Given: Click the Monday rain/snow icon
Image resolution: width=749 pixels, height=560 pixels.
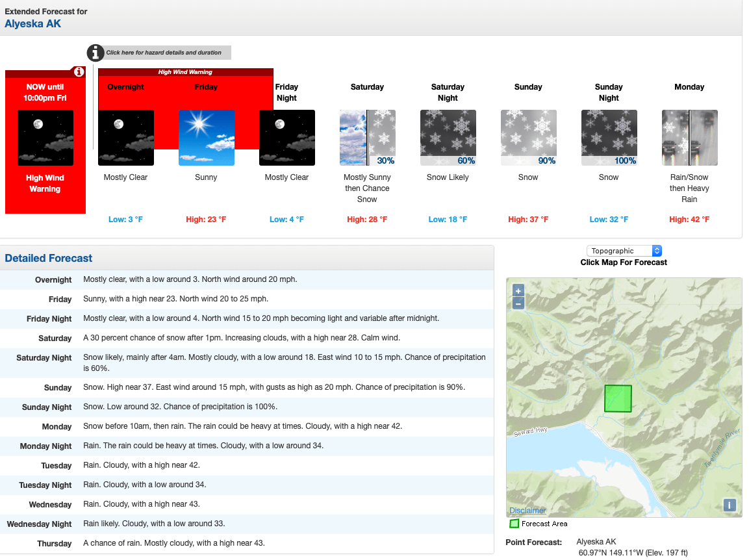Looking at the screenshot, I should [x=689, y=138].
